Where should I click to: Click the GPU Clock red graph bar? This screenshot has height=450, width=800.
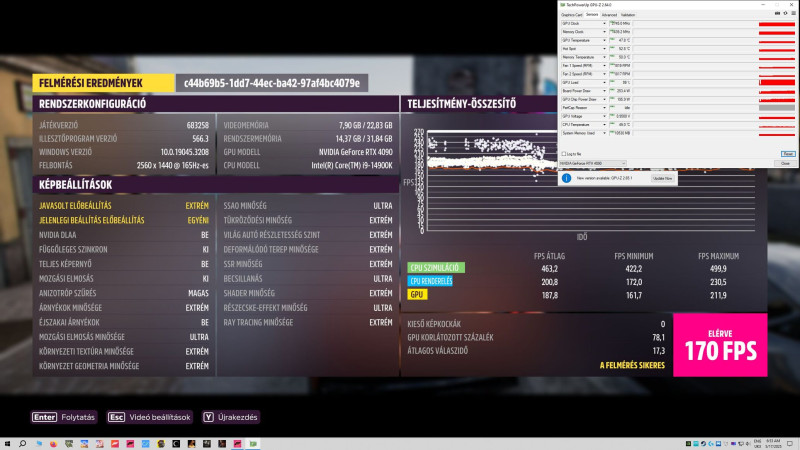pyautogui.click(x=777, y=23)
